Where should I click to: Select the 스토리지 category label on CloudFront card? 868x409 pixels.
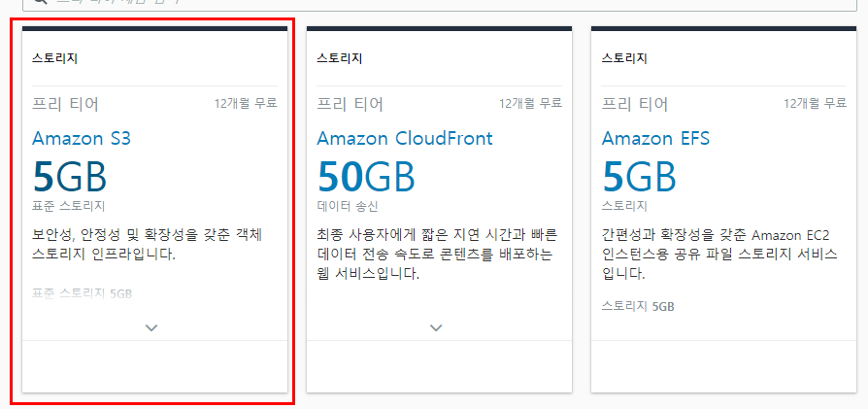point(340,58)
